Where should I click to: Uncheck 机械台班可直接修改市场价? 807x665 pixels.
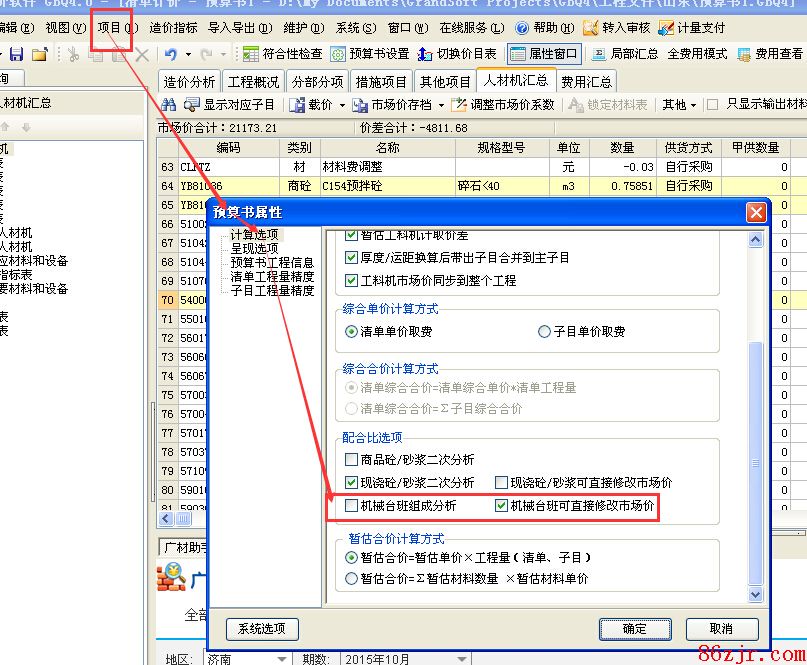(502, 507)
